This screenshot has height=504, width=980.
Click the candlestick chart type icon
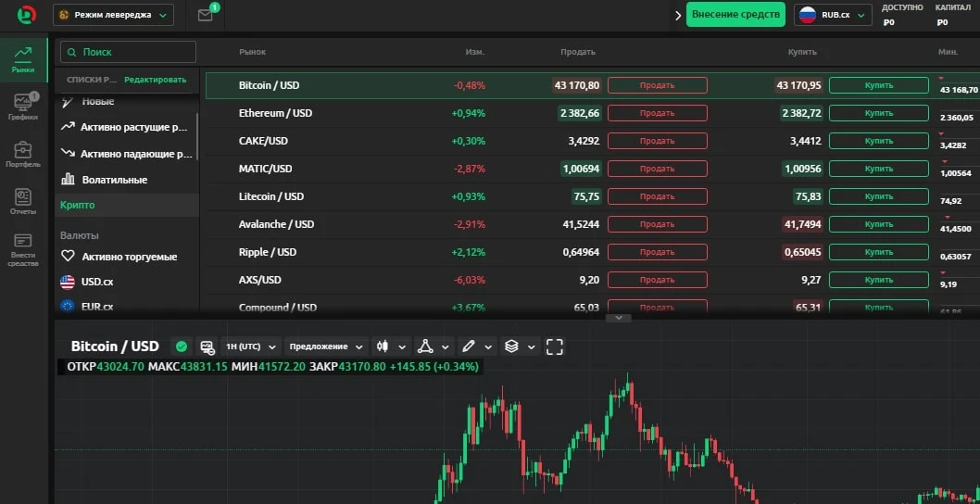point(382,346)
